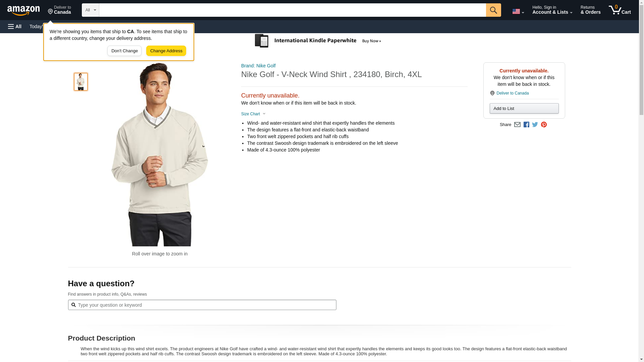Select the product thumbnail image

(81, 82)
